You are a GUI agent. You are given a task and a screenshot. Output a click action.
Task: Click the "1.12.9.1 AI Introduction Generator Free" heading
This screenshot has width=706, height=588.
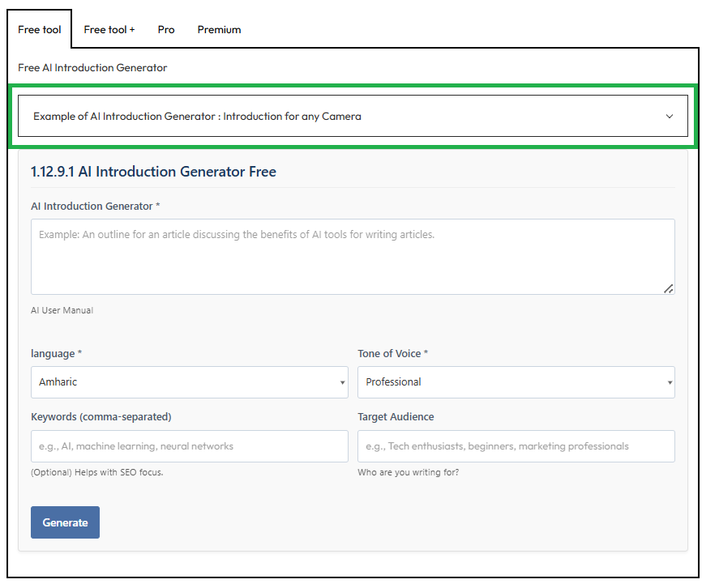[153, 172]
